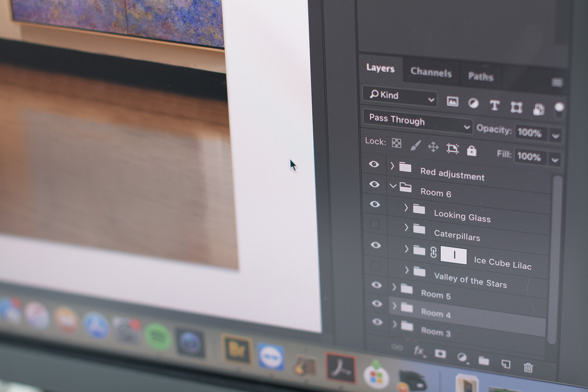Select the Looking Glass layer name
Viewport: 588px width, 392px height.
coord(462,216)
